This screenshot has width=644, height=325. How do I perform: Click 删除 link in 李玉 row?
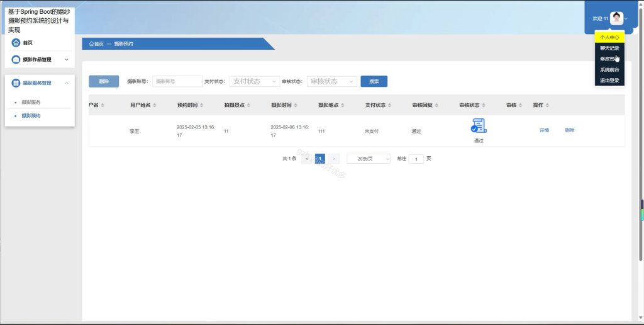click(570, 130)
